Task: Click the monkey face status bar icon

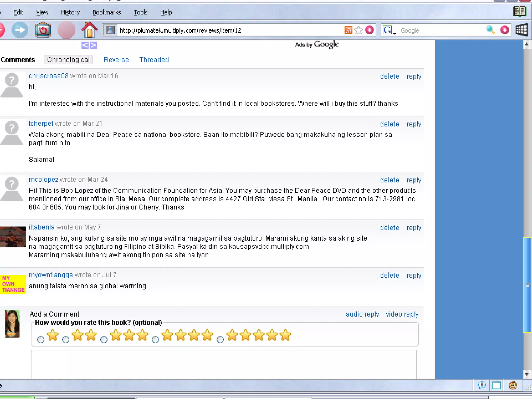Action: (x=513, y=385)
